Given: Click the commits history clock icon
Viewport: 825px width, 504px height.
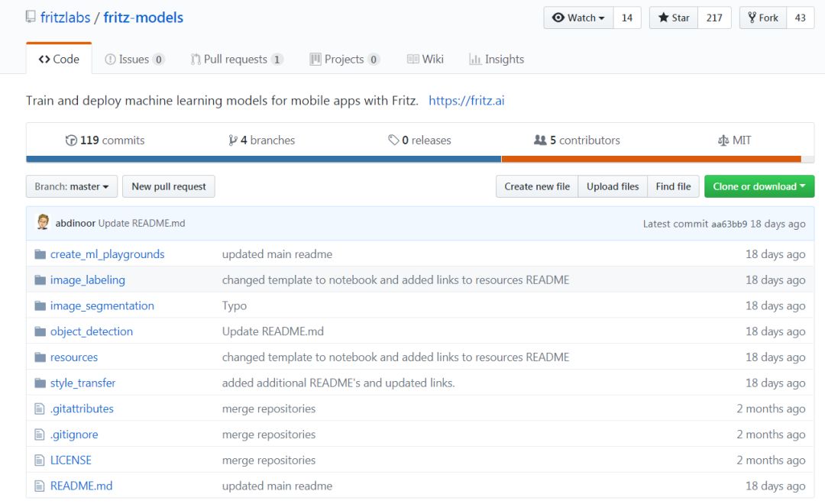Looking at the screenshot, I should (72, 141).
